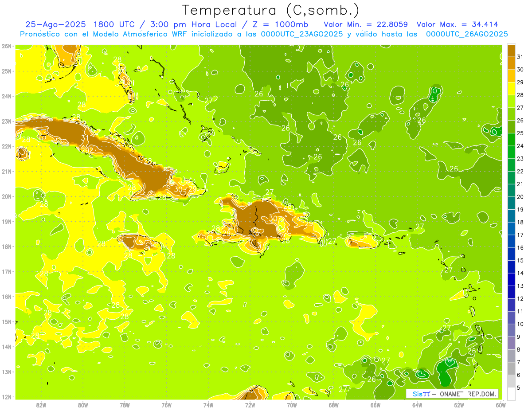This screenshot has height=411, width=532.
Task: Click Puerto Rico island on the temperature map
Action: click(x=364, y=242)
